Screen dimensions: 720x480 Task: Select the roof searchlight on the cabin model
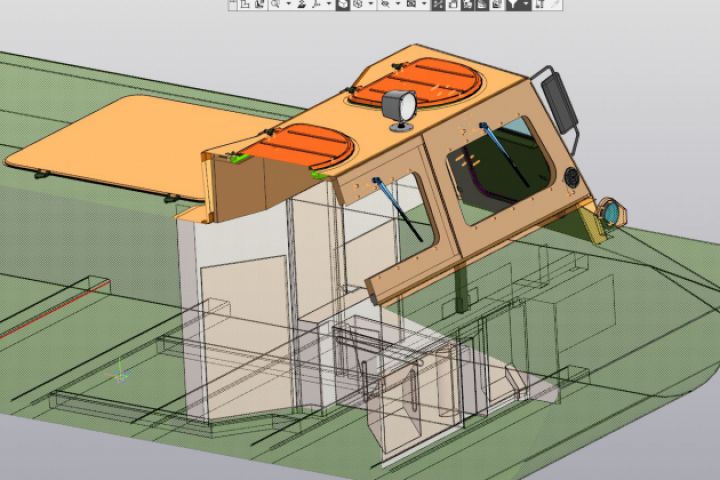[x=399, y=109]
